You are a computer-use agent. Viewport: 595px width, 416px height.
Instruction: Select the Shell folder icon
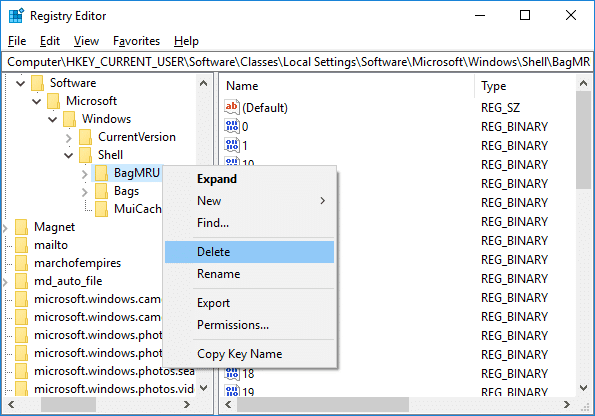click(x=85, y=155)
